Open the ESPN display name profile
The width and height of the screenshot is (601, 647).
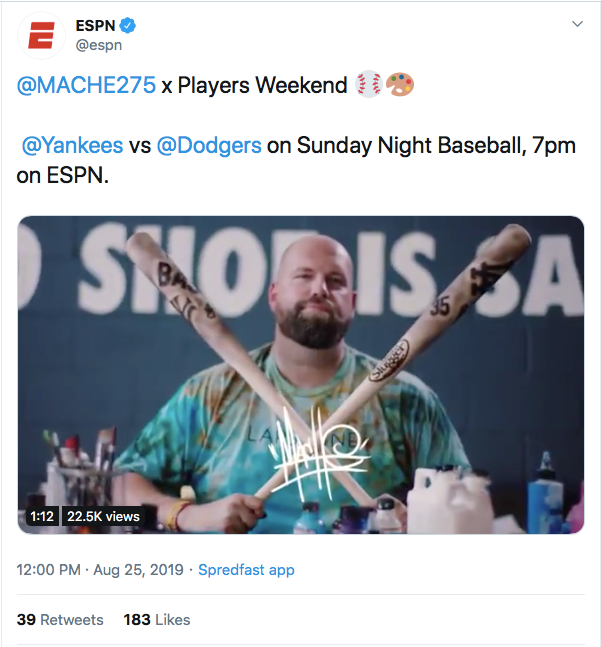coord(96,25)
